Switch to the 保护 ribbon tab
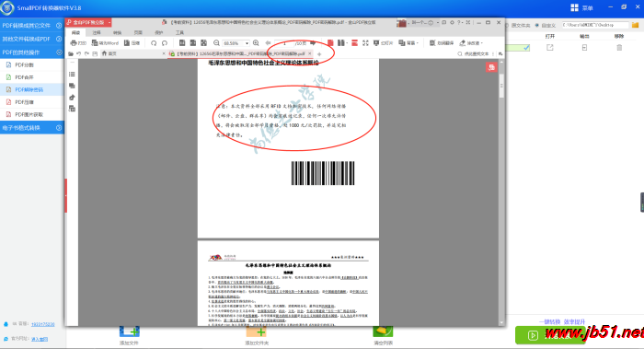The image size is (644, 349). coord(159,32)
